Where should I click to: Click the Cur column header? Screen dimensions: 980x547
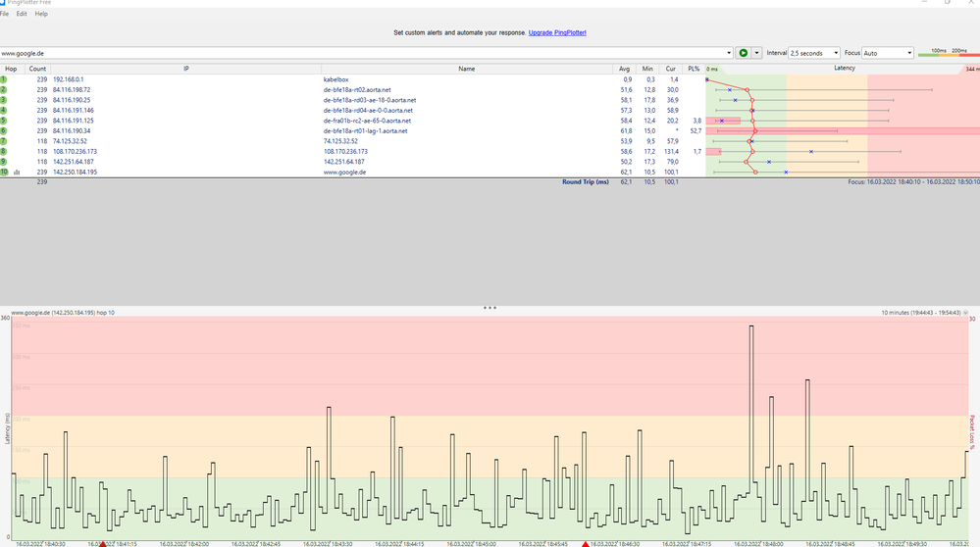tap(670, 69)
